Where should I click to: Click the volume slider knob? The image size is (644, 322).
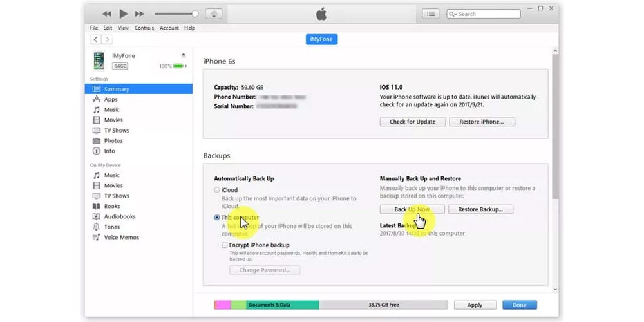pyautogui.click(x=195, y=14)
